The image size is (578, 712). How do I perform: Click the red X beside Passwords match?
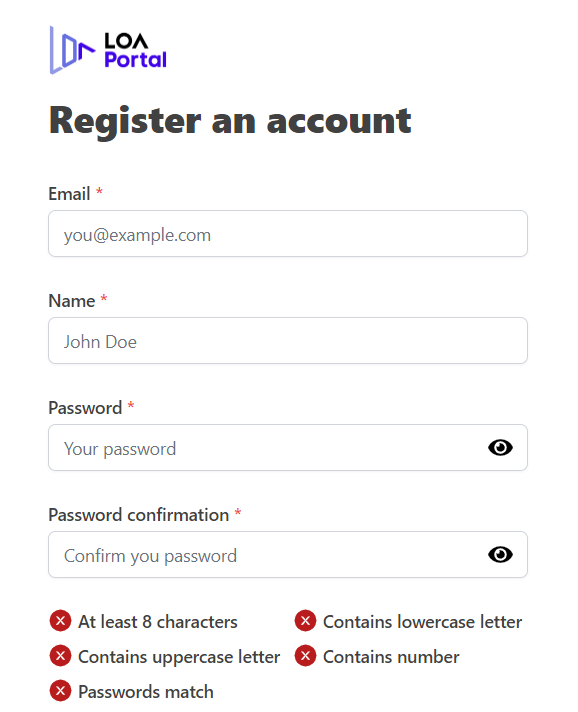(x=60, y=691)
